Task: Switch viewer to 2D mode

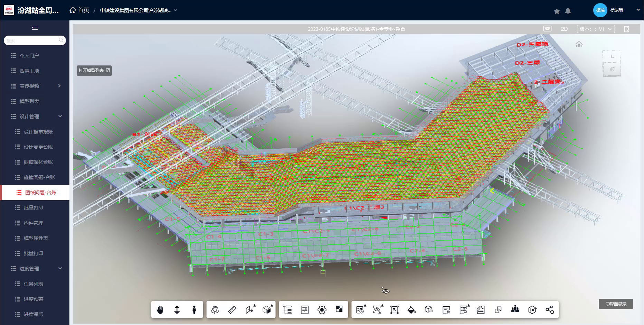Action: click(564, 29)
